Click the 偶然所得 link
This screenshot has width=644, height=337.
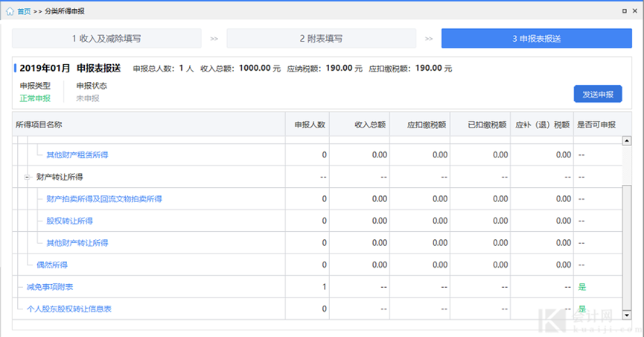click(52, 265)
